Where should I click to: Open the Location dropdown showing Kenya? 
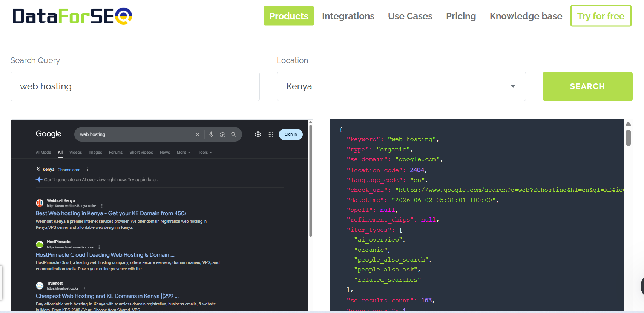pos(401,86)
